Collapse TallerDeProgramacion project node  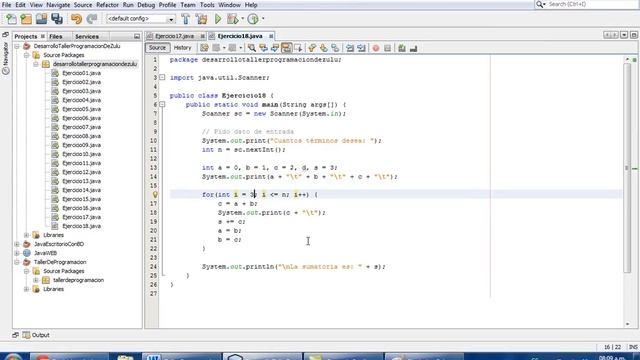17,262
